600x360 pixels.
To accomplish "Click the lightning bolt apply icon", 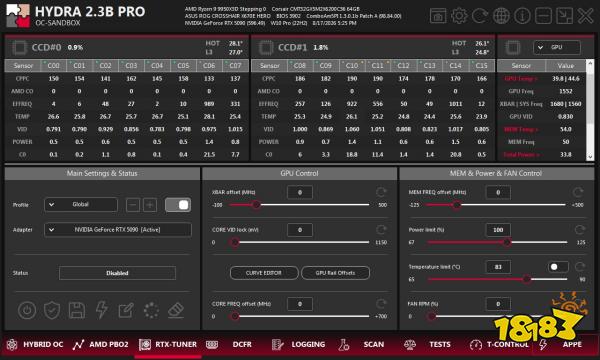I will pos(101,310).
